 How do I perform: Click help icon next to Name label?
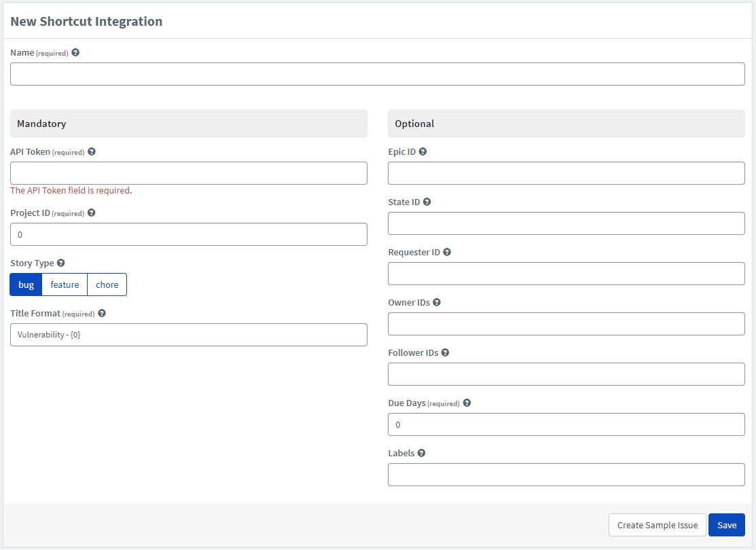75,52
